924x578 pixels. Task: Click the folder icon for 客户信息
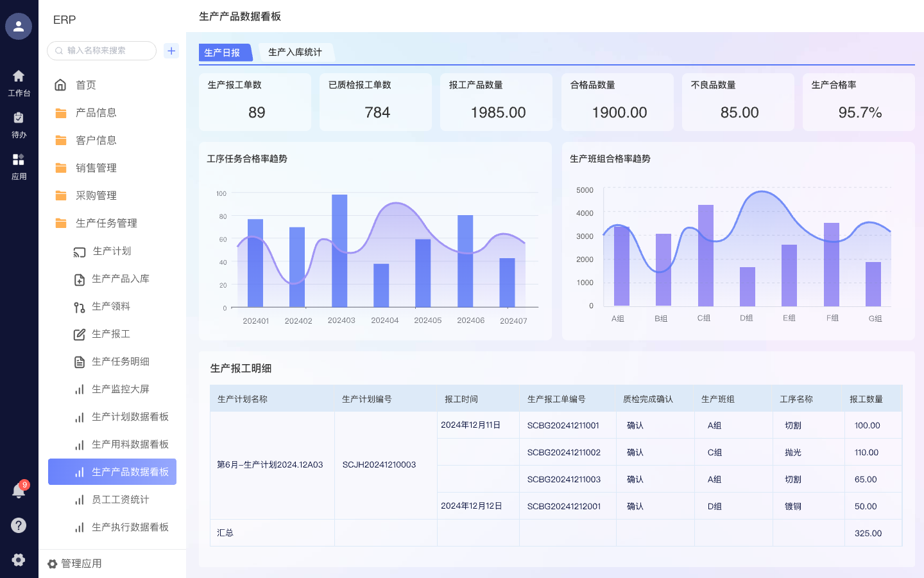click(x=61, y=141)
